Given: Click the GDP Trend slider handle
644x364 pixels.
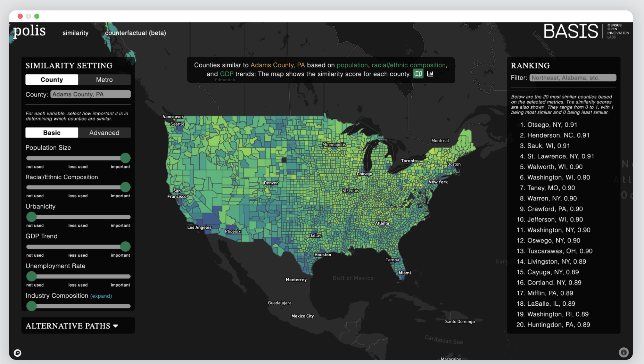Looking at the screenshot, I should (125, 247).
